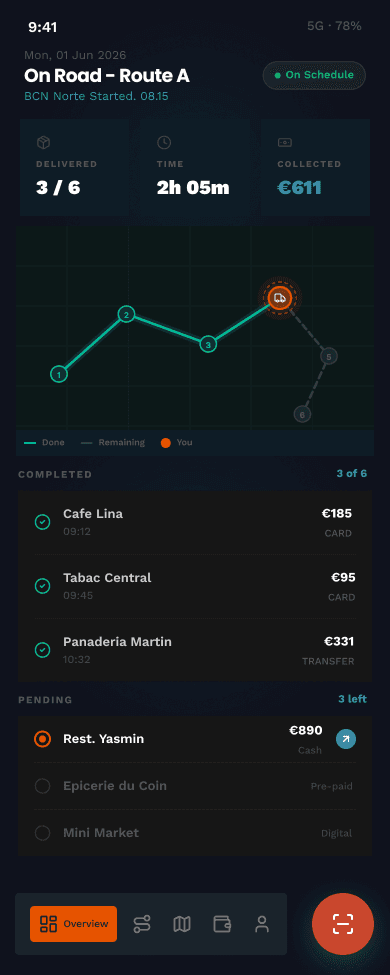Select the Overview tab
This screenshot has width=390, height=975.
73,924
